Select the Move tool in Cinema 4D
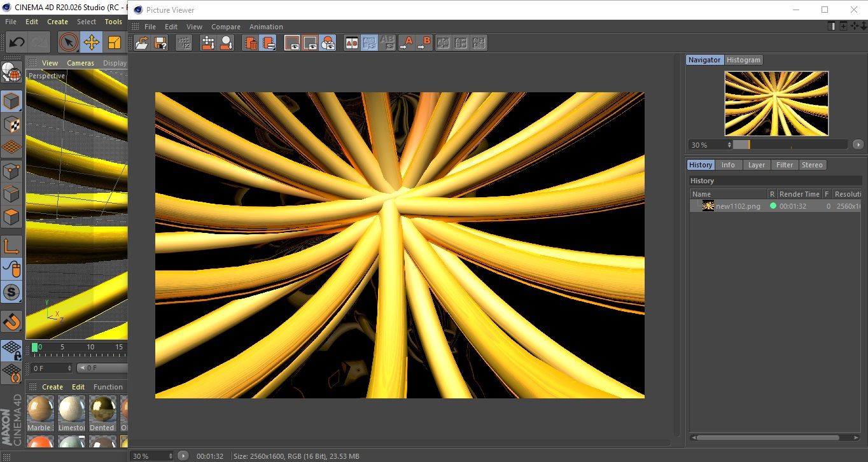This screenshot has height=462, width=868. tap(91, 43)
